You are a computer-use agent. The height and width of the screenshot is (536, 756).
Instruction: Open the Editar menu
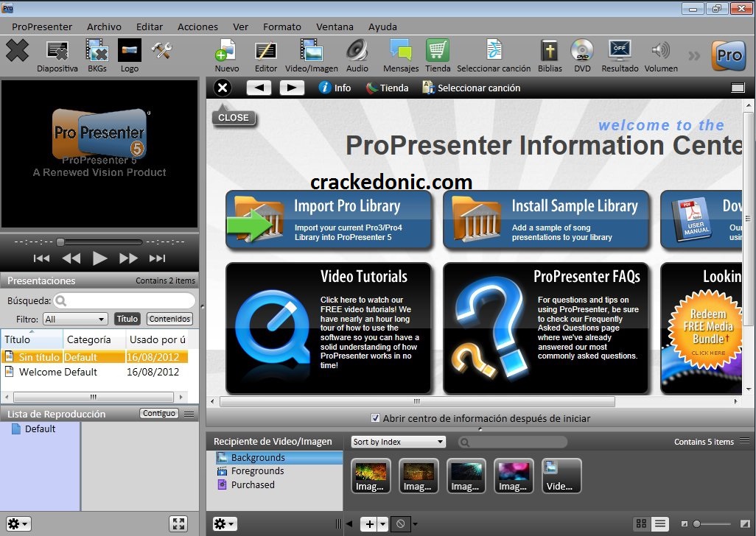[x=150, y=27]
